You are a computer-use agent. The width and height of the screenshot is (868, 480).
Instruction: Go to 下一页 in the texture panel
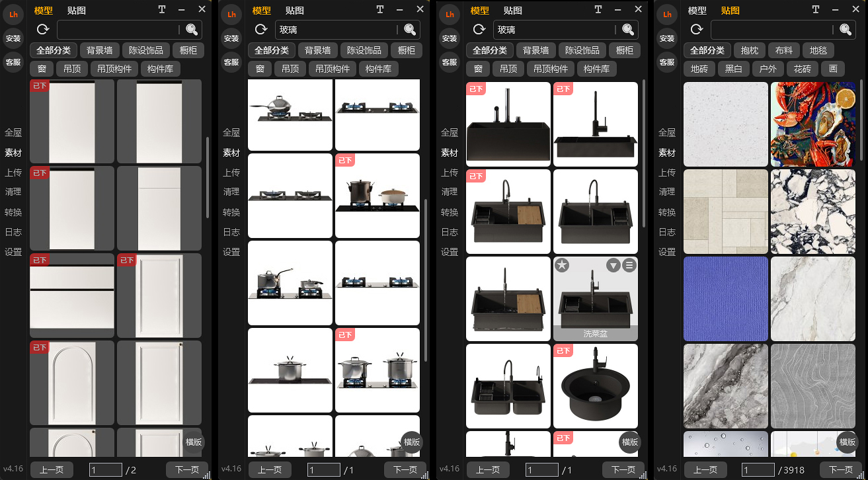(841, 470)
